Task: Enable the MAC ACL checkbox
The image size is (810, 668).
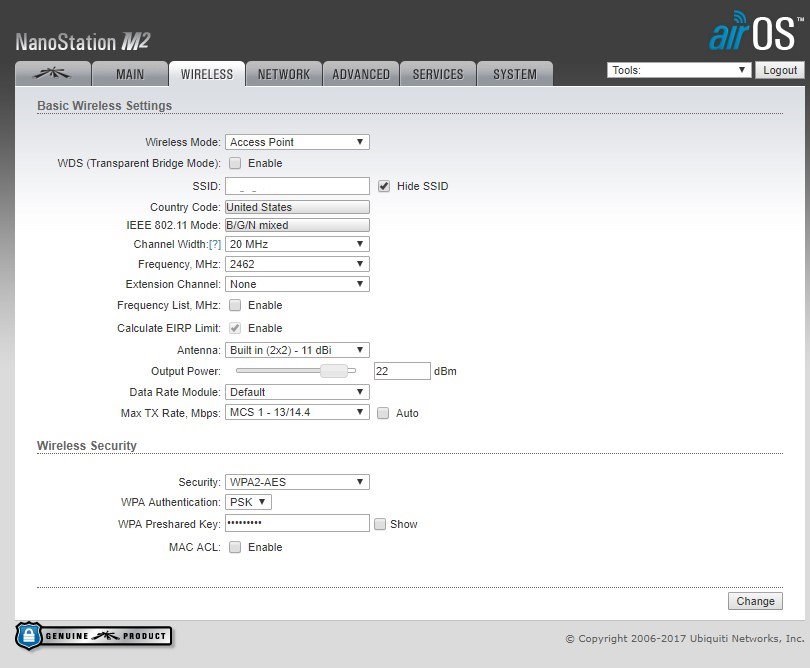Action: [x=235, y=547]
